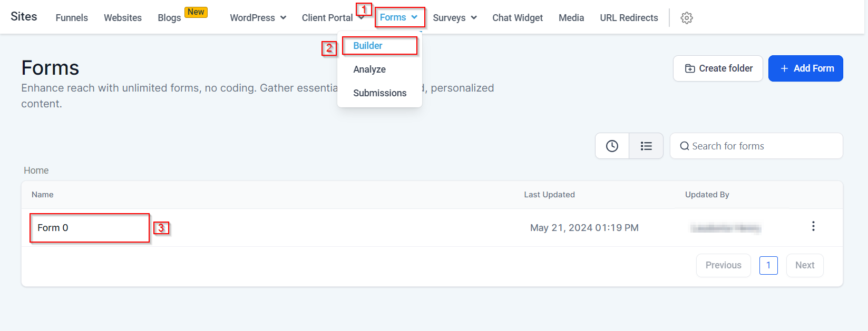The height and width of the screenshot is (331, 868).
Task: Open the URL Redirects tab
Action: [629, 18]
